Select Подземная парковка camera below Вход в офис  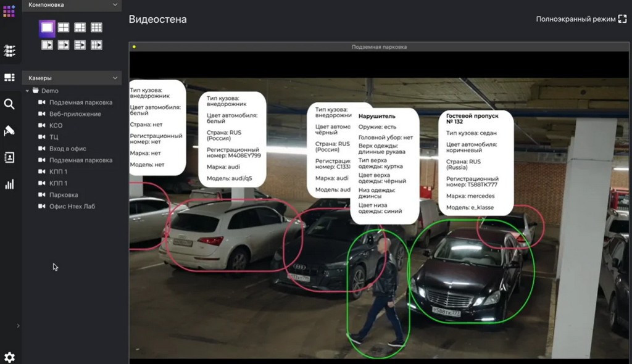point(75,160)
